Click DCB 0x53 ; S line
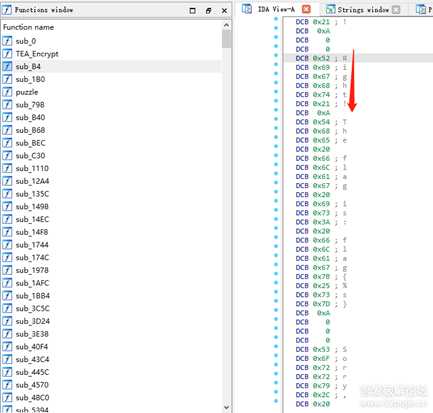Screen dimensions: 433x413 [321, 349]
